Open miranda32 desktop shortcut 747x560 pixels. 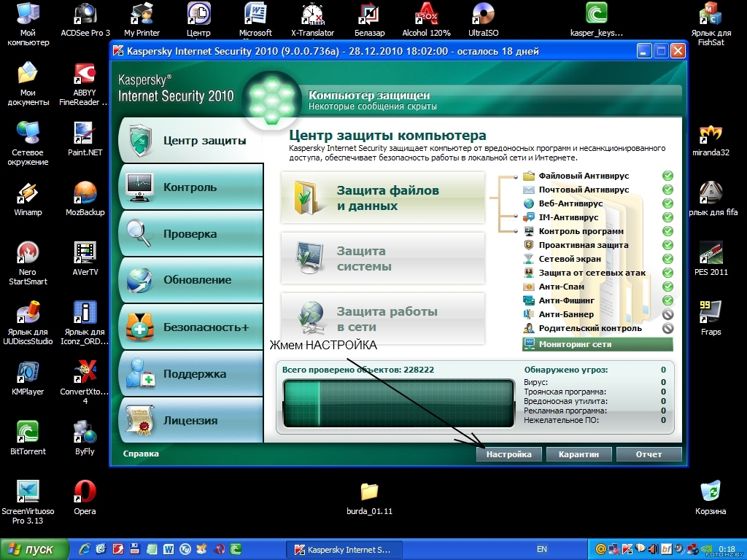(x=711, y=139)
